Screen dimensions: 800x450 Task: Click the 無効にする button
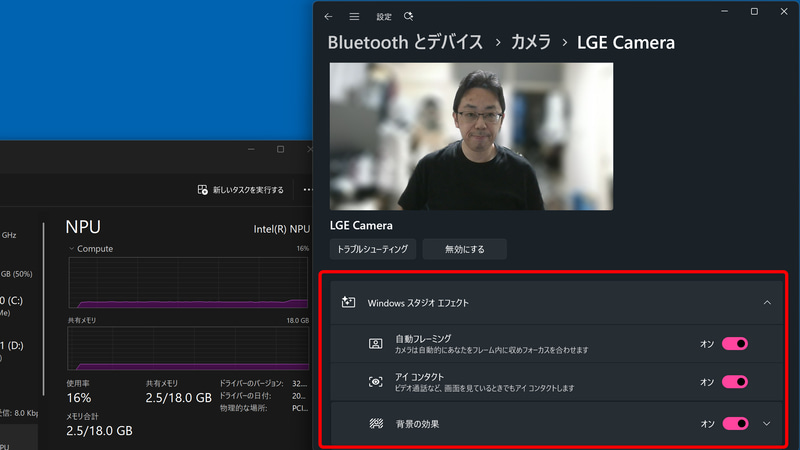point(464,249)
